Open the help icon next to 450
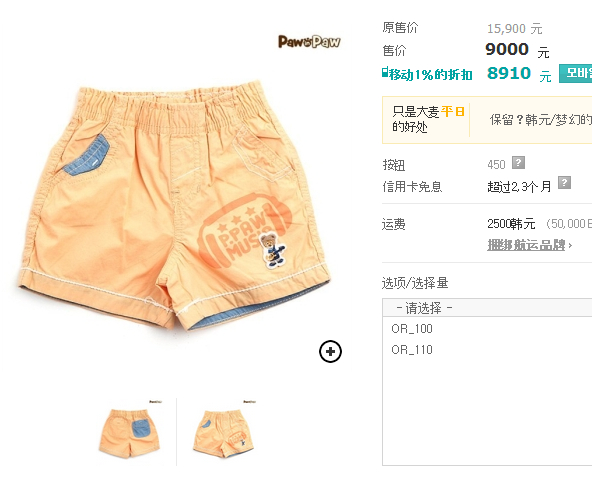592x487 pixels. [518, 163]
